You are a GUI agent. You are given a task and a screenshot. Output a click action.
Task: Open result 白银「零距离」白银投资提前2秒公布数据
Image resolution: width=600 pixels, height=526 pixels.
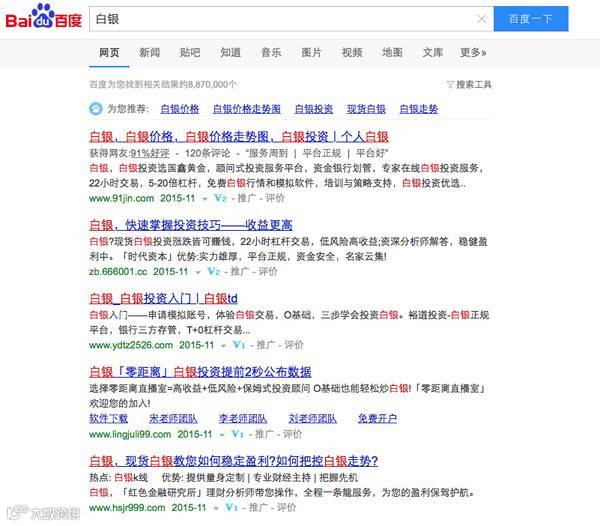200,372
